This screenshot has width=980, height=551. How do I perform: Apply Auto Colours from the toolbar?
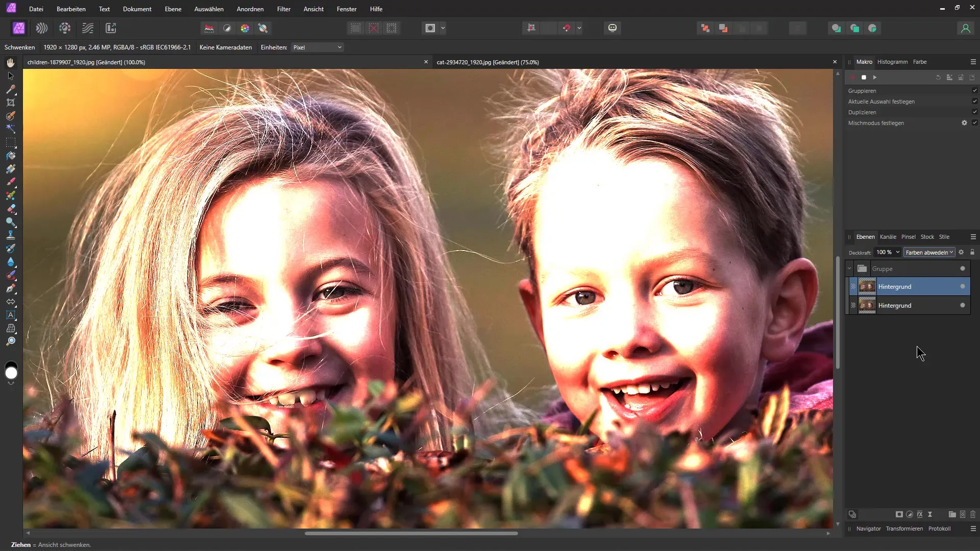point(245,28)
